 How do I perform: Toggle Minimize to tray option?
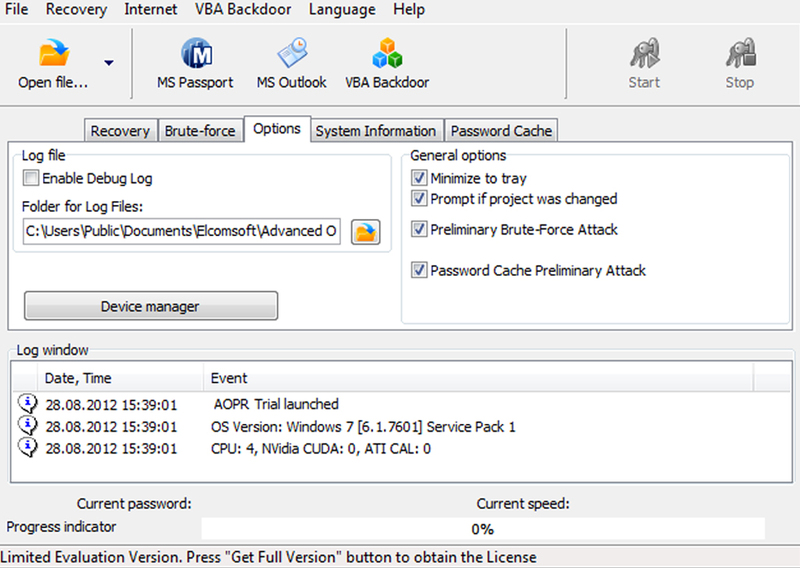[419, 178]
